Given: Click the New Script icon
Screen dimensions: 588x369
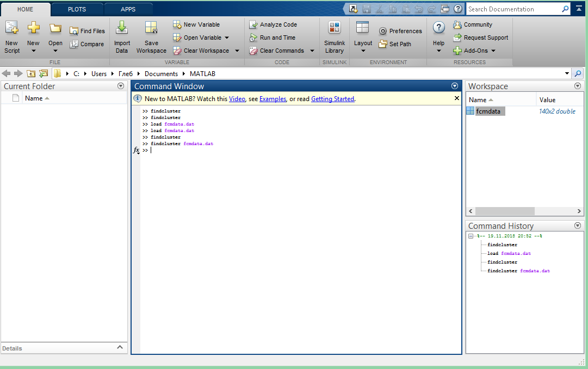Looking at the screenshot, I should point(11,28).
